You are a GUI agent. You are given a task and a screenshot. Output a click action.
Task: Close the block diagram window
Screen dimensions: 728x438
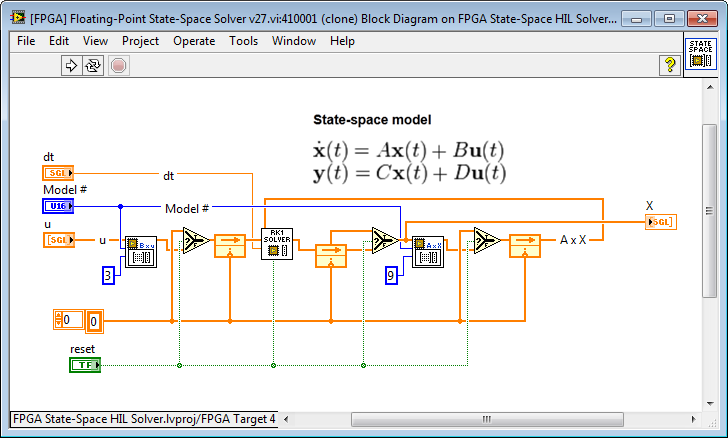[x=702, y=19]
